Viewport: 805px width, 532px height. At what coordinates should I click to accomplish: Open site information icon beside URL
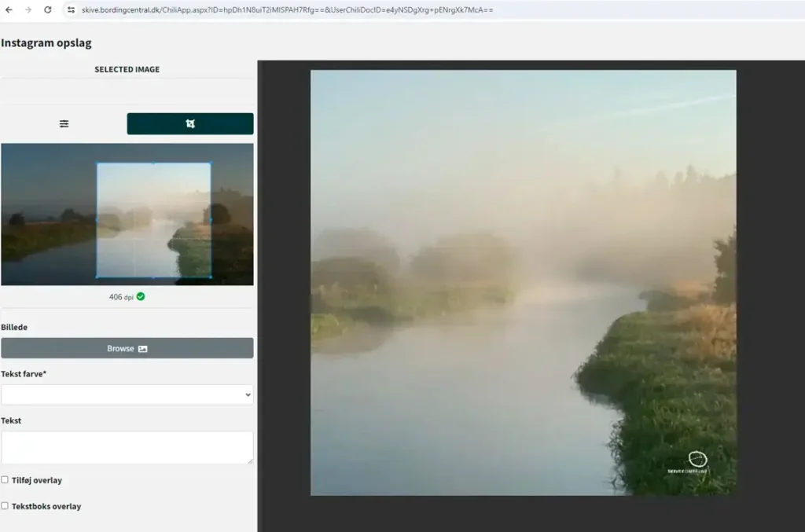[x=70, y=10]
